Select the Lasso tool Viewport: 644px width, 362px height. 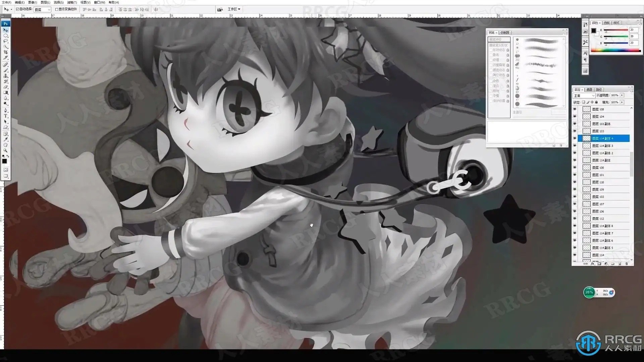coord(6,41)
